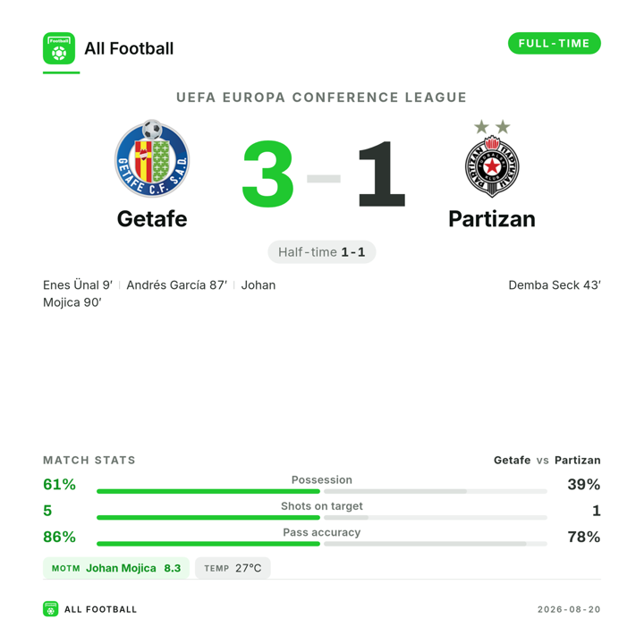
Task: Click the Shots on target bar
Action: point(322,518)
